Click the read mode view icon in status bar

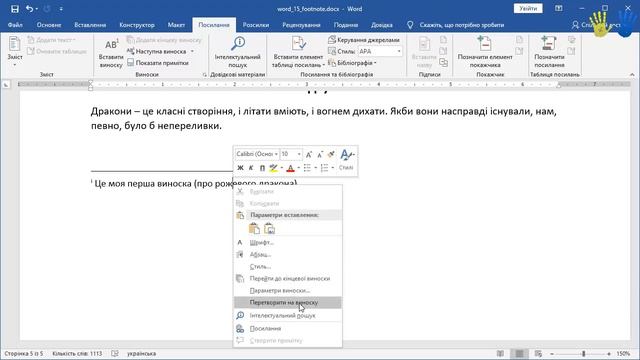coord(500,353)
